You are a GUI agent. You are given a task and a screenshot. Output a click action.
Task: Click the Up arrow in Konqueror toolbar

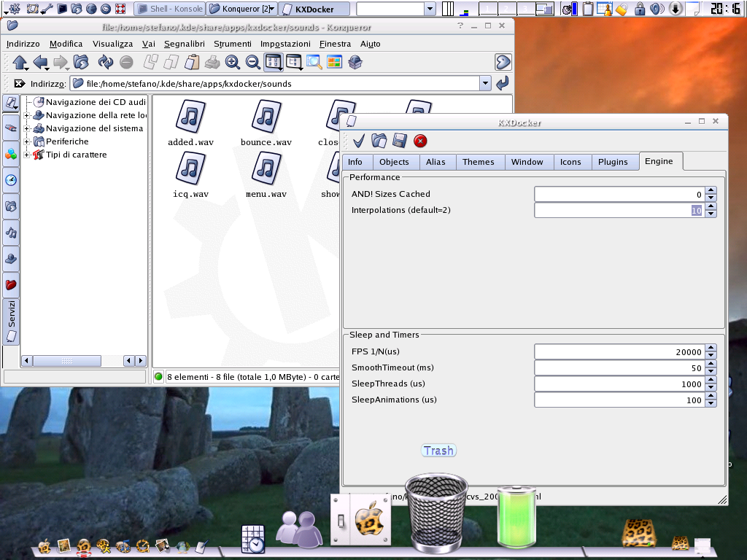pos(20,63)
